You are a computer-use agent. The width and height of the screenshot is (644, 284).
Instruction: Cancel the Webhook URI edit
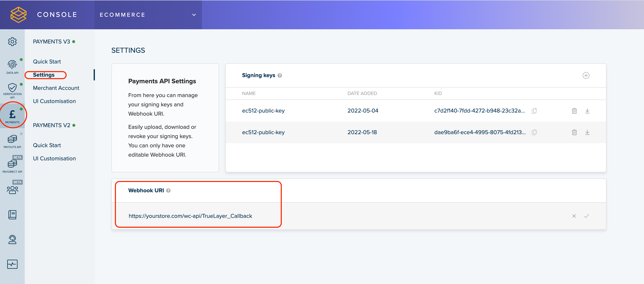[574, 216]
